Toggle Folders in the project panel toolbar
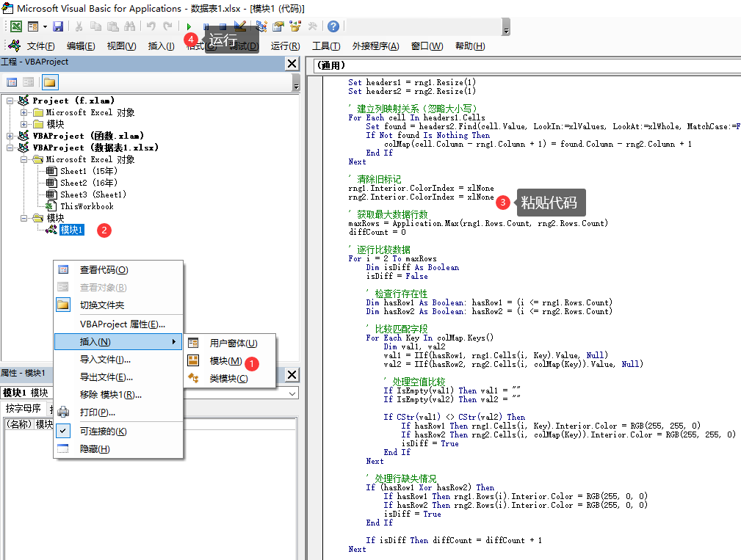 (x=50, y=82)
